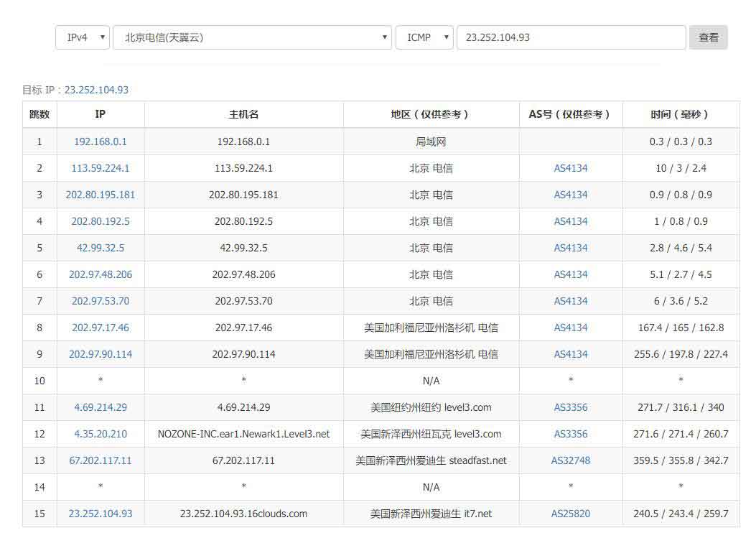Click the 主机名 column header
756x533 pixels.
click(x=243, y=114)
